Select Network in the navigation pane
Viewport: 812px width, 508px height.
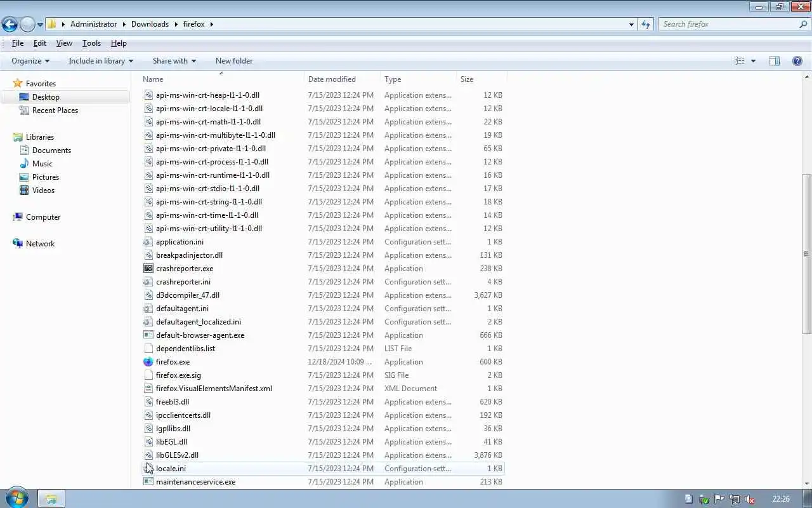(x=40, y=244)
